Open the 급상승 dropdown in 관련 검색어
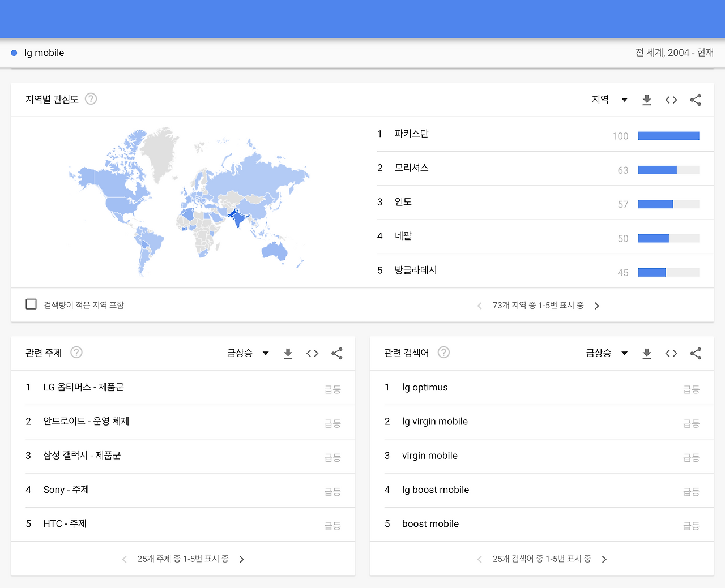Image resolution: width=725 pixels, height=588 pixels. point(607,353)
